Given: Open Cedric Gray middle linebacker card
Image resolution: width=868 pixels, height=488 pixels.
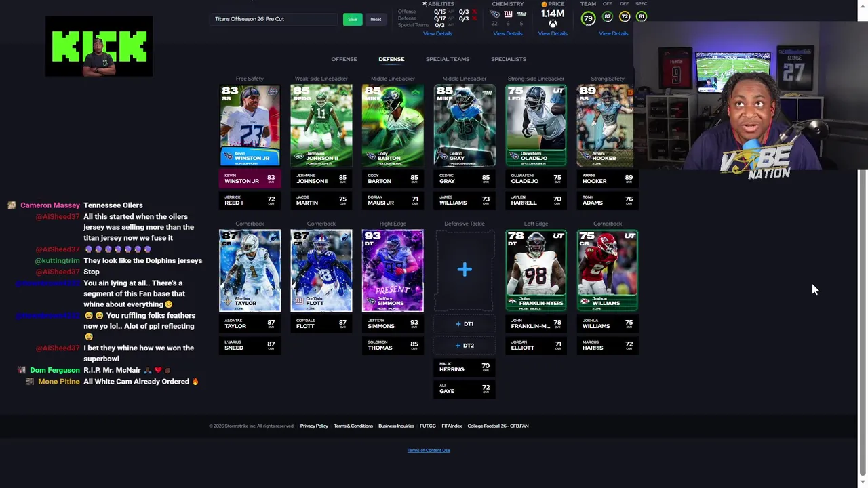Looking at the screenshot, I should [464, 125].
